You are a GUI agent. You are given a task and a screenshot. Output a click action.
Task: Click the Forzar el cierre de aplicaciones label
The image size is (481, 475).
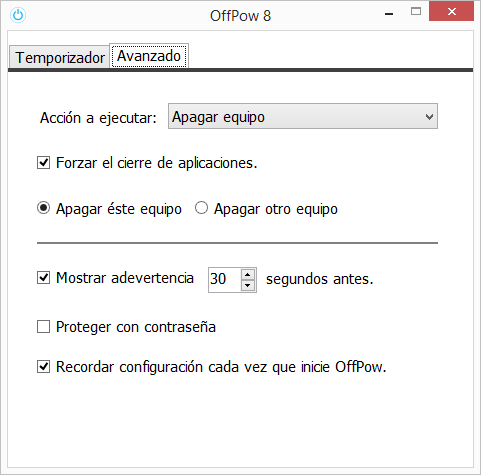click(157, 163)
